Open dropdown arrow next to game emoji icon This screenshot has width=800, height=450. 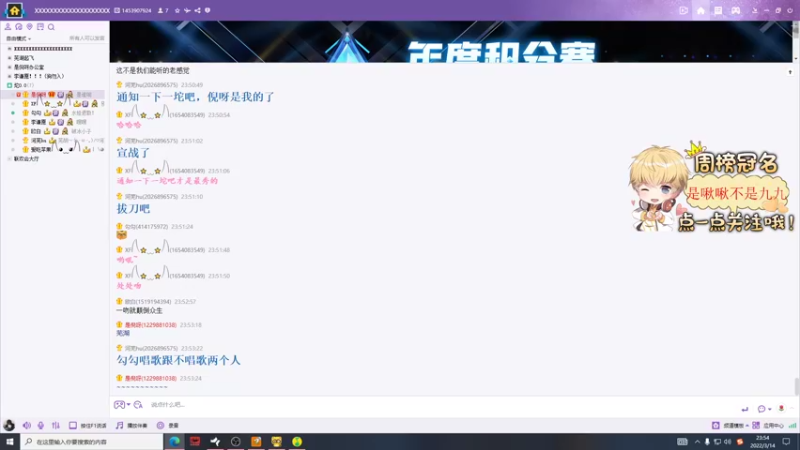pos(129,405)
